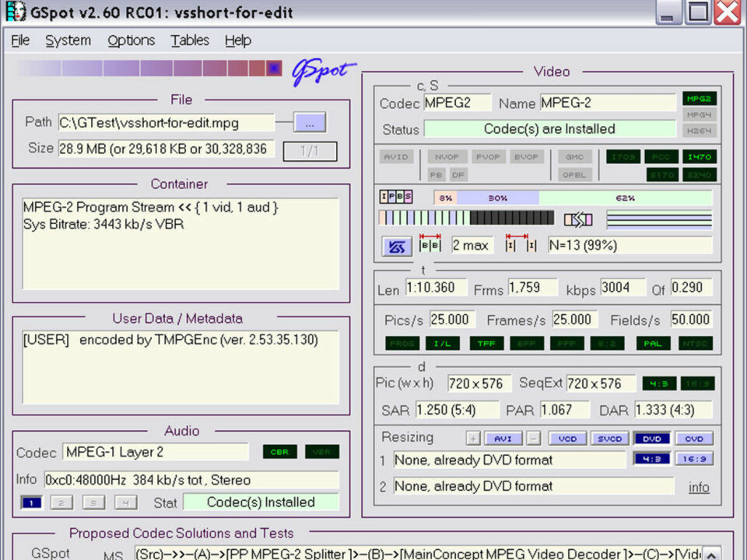Viewport: 747px width, 560px height.
Task: Click the PAL standard indicator
Action: 652,343
